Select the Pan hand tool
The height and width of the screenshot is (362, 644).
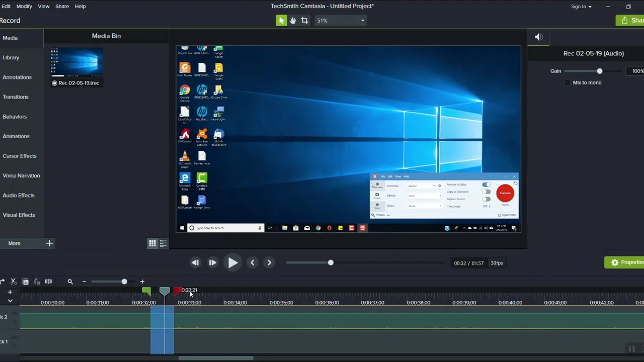pos(293,20)
